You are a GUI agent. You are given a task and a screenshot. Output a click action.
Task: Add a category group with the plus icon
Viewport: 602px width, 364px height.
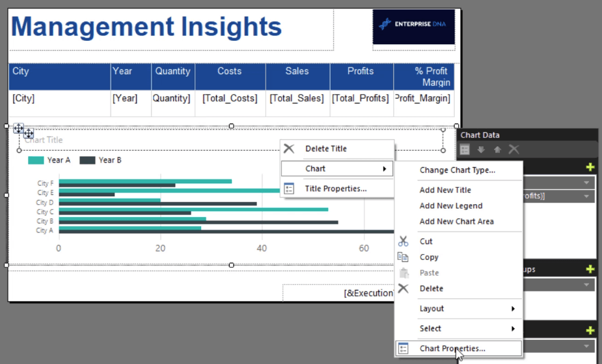pos(590,269)
